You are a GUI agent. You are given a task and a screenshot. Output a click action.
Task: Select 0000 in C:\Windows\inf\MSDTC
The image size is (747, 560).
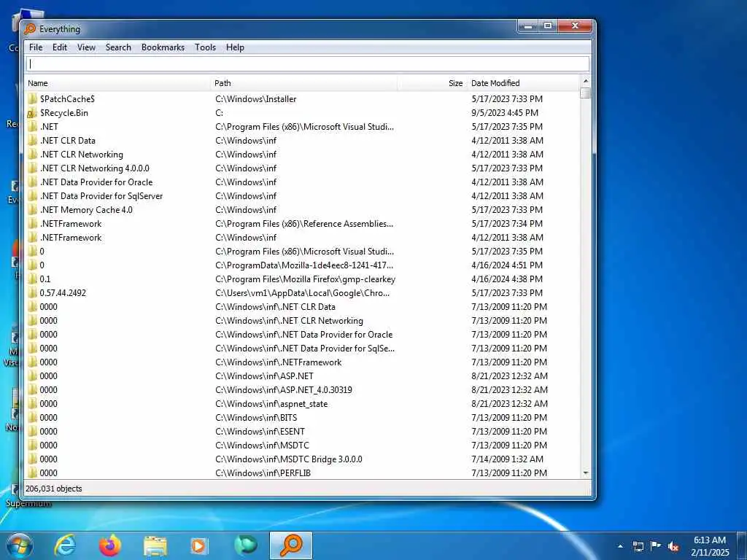tap(49, 446)
